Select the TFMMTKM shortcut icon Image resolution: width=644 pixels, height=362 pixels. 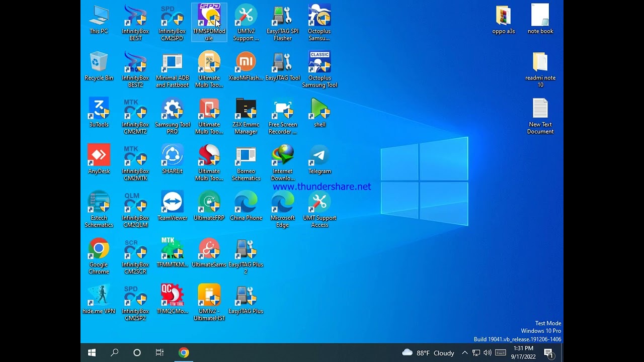coord(172,253)
